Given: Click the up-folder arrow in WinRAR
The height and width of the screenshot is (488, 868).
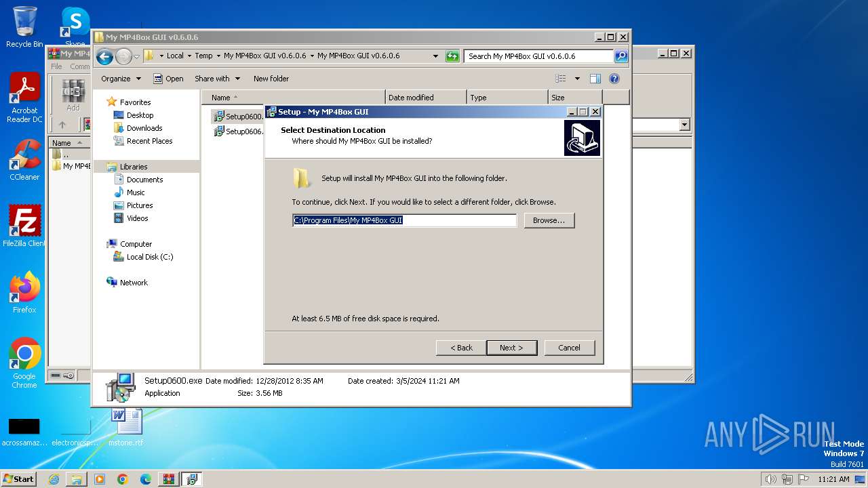Looking at the screenshot, I should [62, 125].
